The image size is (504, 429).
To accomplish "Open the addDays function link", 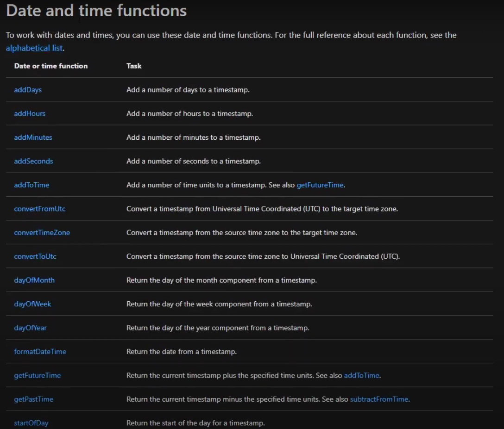I will click(x=28, y=90).
